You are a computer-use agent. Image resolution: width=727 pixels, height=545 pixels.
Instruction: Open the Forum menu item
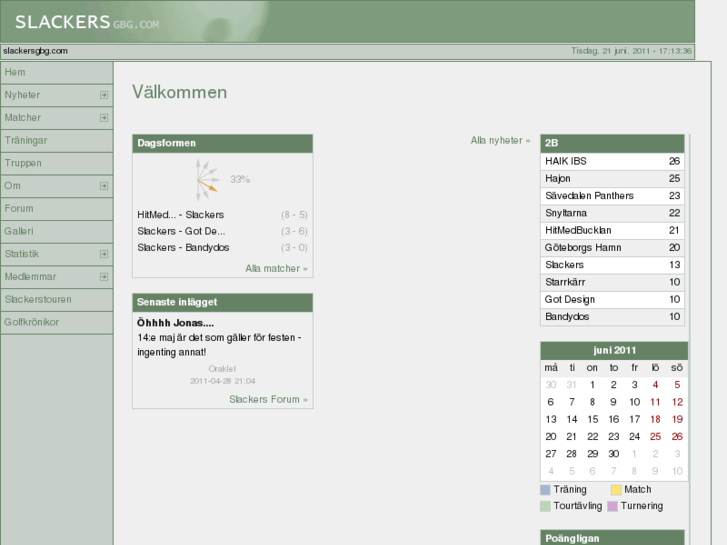[57, 209]
